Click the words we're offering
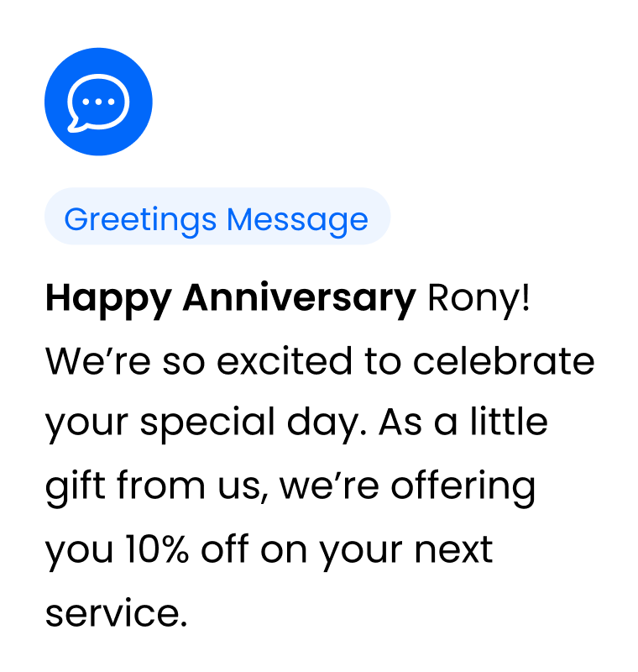The width and height of the screenshot is (638, 672). [407, 487]
